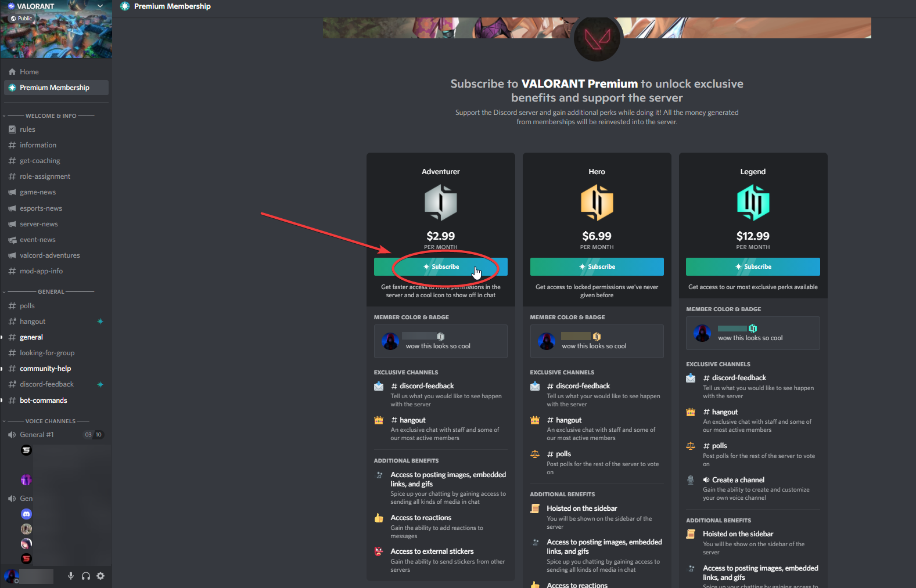Viewport: 916px width, 588px height.
Task: Click envelope icon beside Legend discord-feedback channel
Action: pos(691,378)
